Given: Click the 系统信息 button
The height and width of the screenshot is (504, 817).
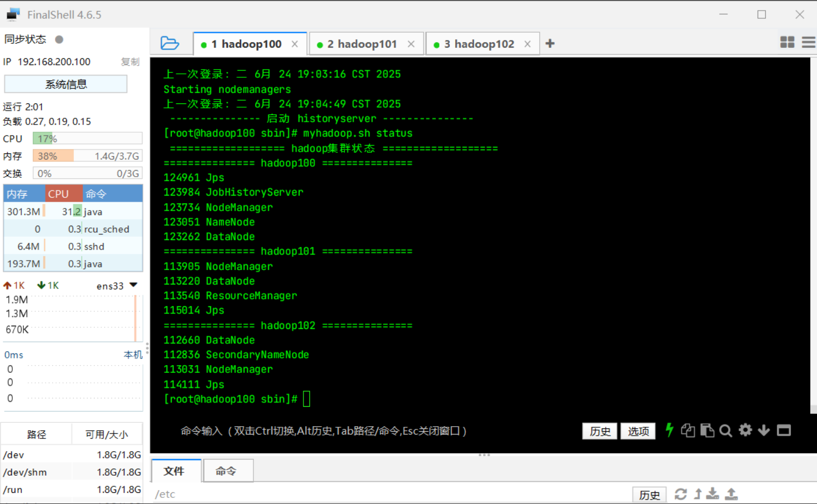Looking at the screenshot, I should [66, 84].
